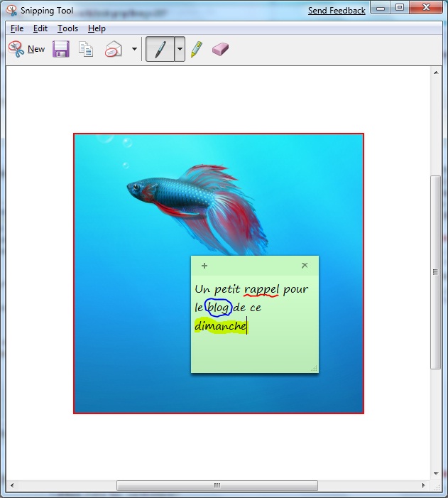Select the yellow Highlighter tool
This screenshot has width=448, height=498.
(197, 49)
